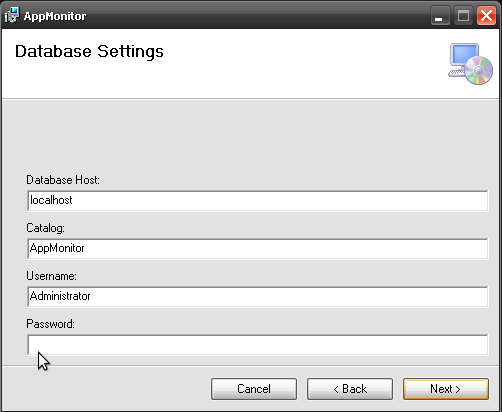Click the computer and disc setup graphic
The image size is (502, 412).
tap(470, 64)
